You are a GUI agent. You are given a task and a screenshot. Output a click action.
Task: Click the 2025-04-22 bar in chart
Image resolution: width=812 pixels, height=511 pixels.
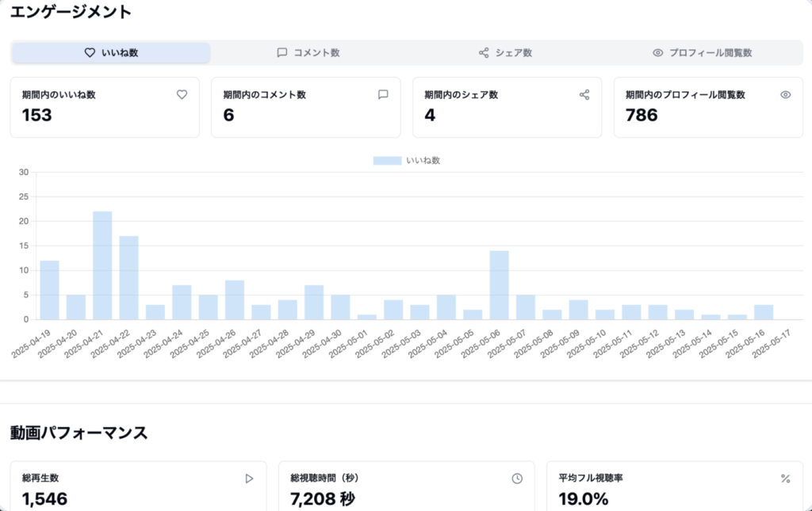coord(129,277)
